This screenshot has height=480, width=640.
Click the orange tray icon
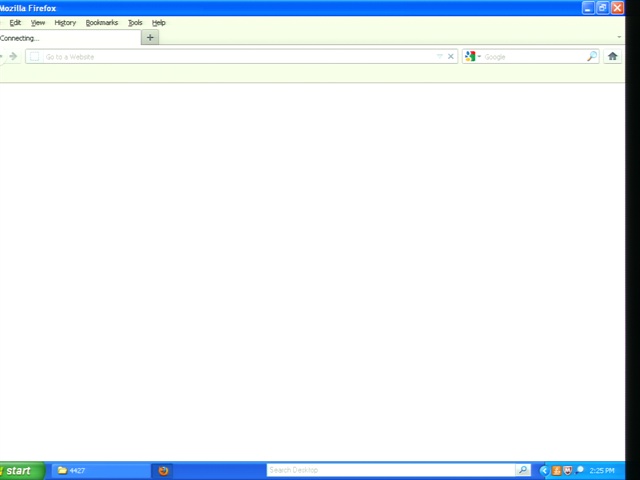point(557,471)
